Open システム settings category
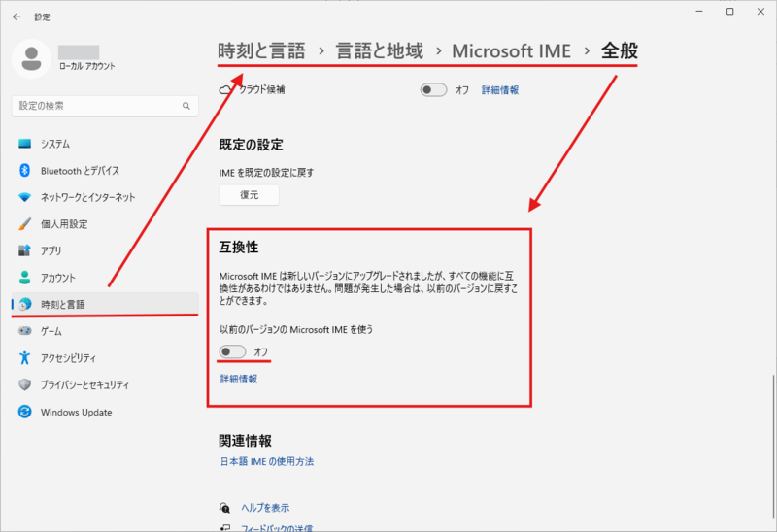 tap(105, 144)
